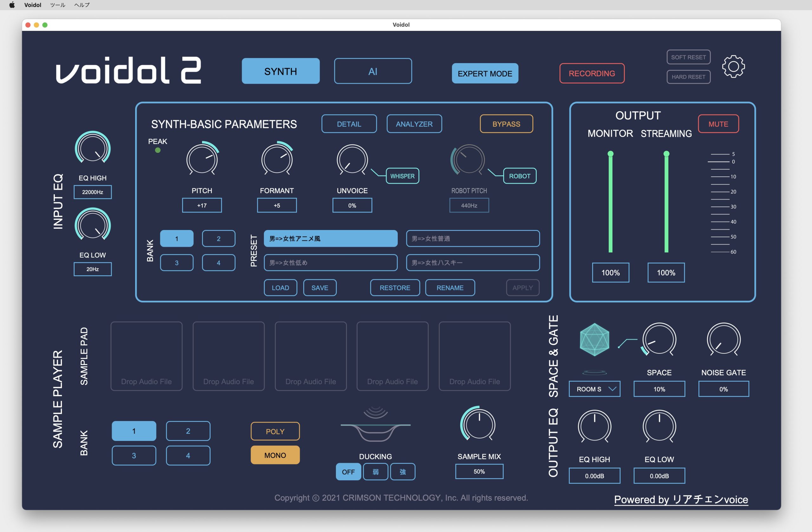The width and height of the screenshot is (812, 532).
Task: Toggle the BYPASS button
Action: pos(506,124)
